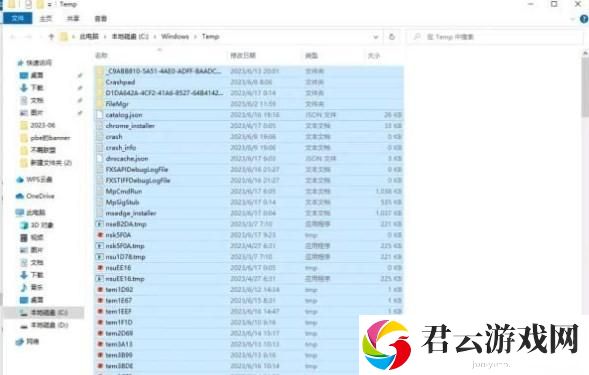The image size is (589, 375).
Task: Open the File (文件) menu tab
Action: [x=17, y=18]
